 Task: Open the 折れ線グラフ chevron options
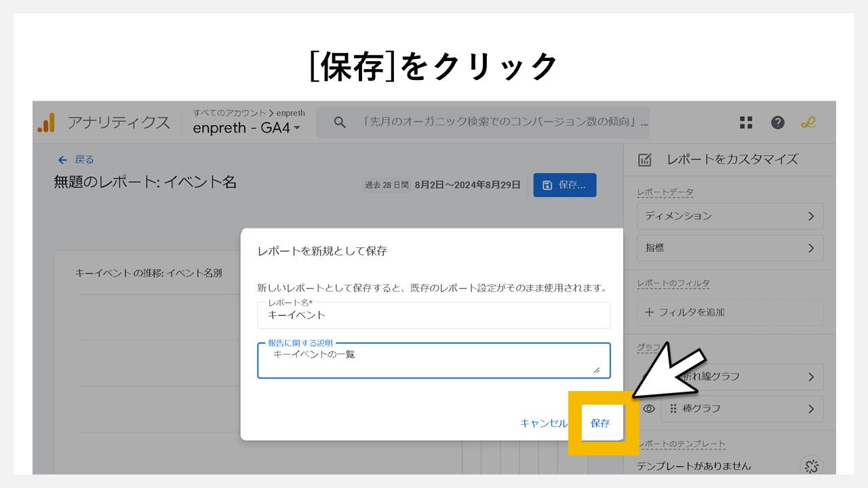[x=811, y=377]
